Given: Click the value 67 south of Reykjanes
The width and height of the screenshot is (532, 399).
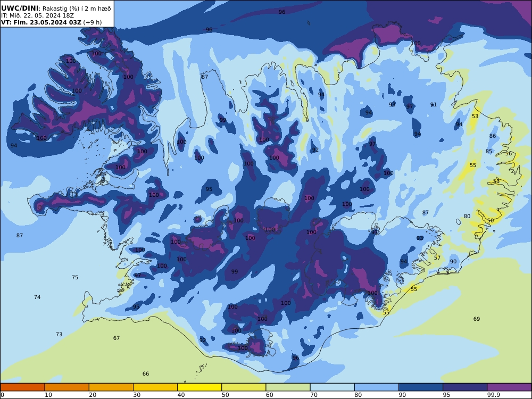Looking at the screenshot, I should pyautogui.click(x=117, y=338).
